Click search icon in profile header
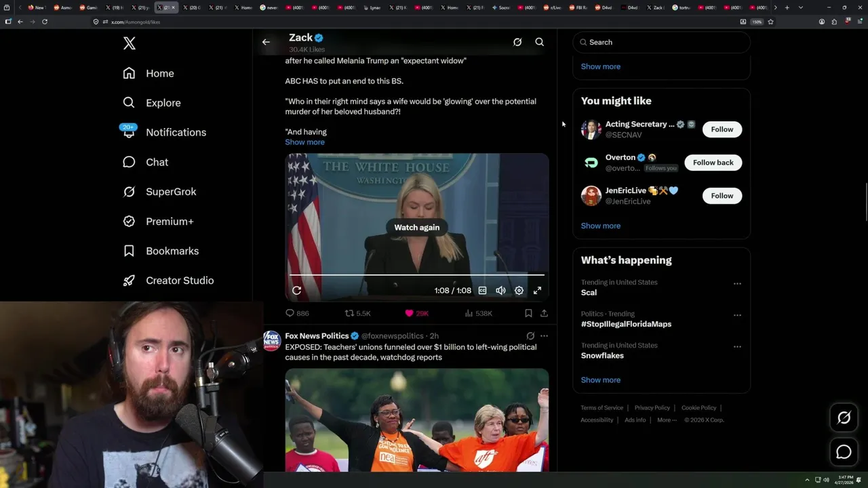The image size is (868, 488). [x=540, y=42]
